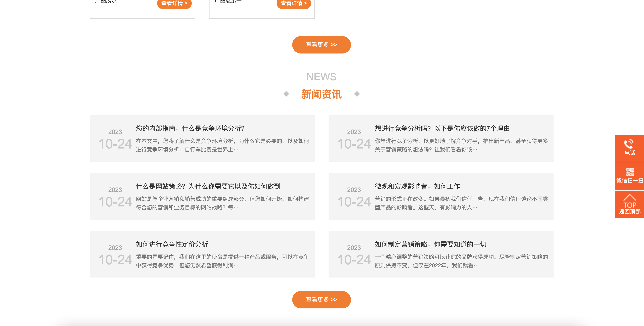
Task: Click the upper 查看更多 >> button
Action: click(321, 45)
